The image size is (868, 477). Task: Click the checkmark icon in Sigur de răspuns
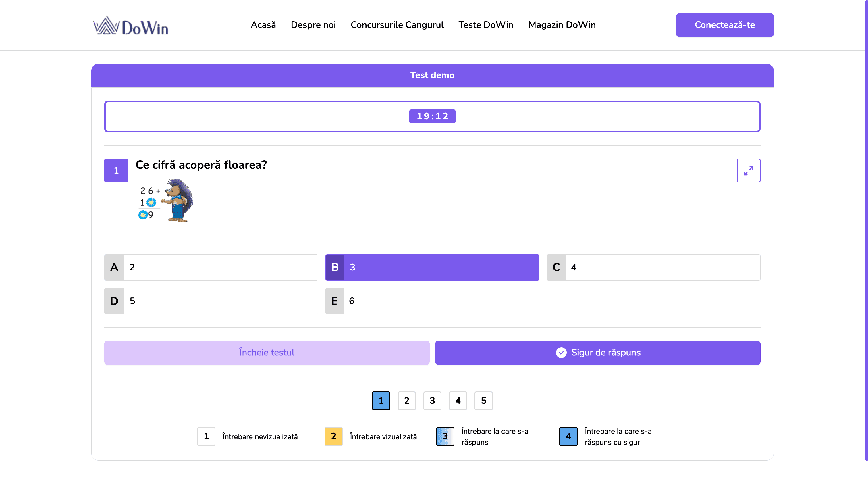pyautogui.click(x=561, y=353)
